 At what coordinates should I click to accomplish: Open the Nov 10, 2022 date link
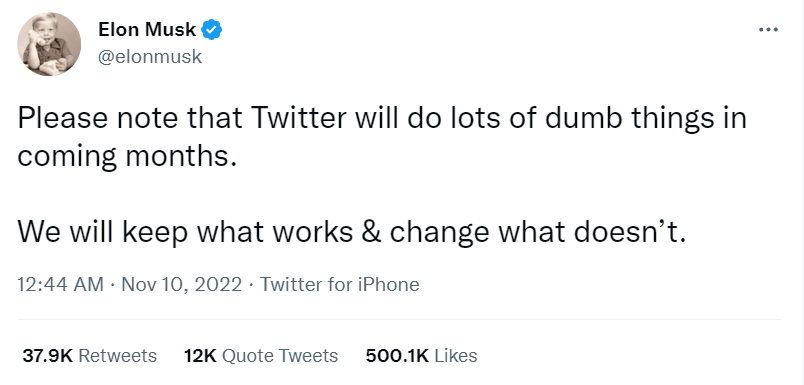(x=181, y=284)
